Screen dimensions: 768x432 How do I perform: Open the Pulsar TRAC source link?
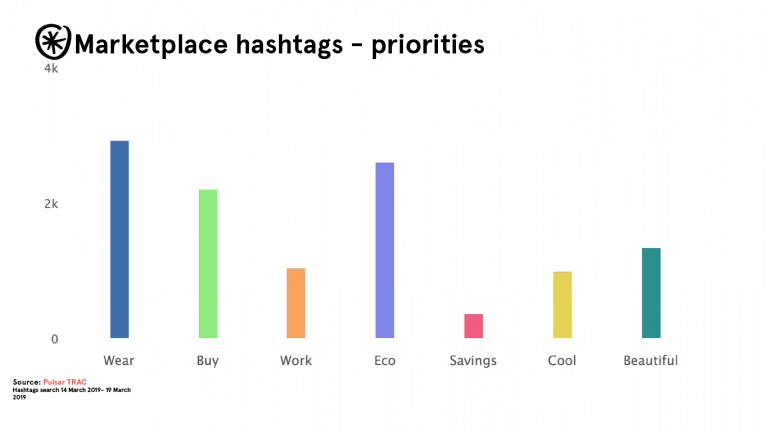[x=66, y=382]
